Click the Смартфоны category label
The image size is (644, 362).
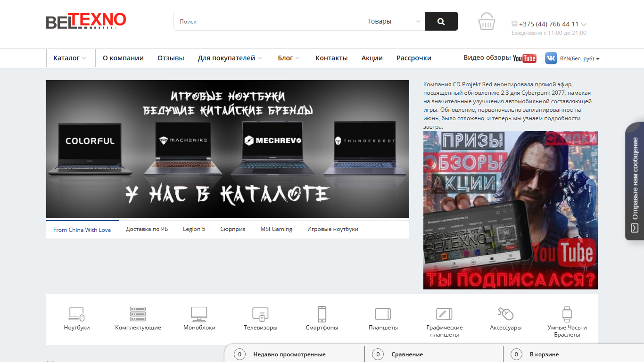tap(322, 328)
